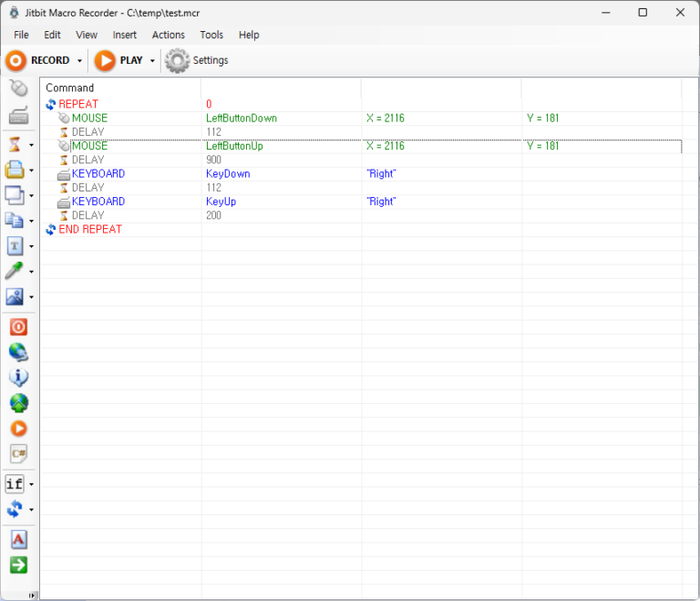The image size is (700, 601).
Task: Click the color picker eyedropper icon
Action: pyautogui.click(x=15, y=271)
